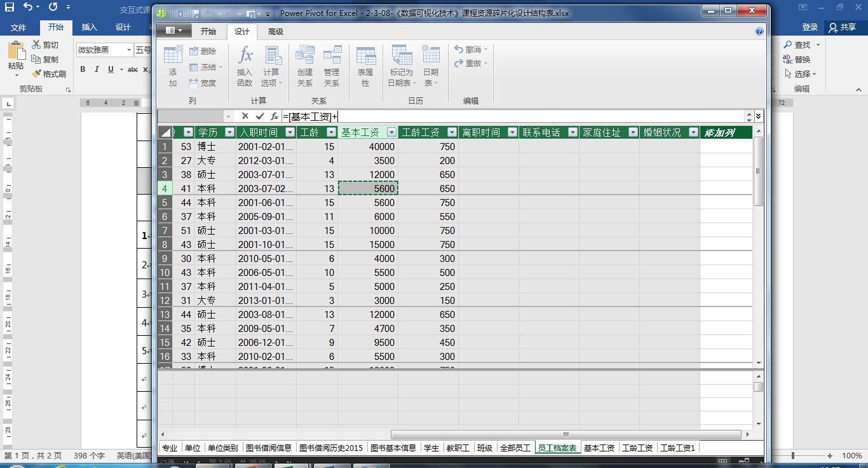Open the 工龄工资1 sheet tab
Image resolution: width=868 pixels, height=468 pixels.
678,448
